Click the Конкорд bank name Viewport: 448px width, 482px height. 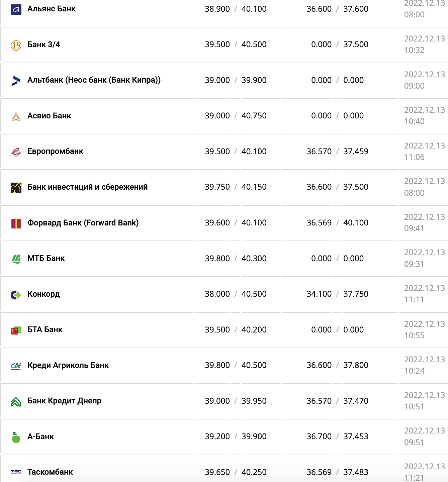(x=43, y=294)
